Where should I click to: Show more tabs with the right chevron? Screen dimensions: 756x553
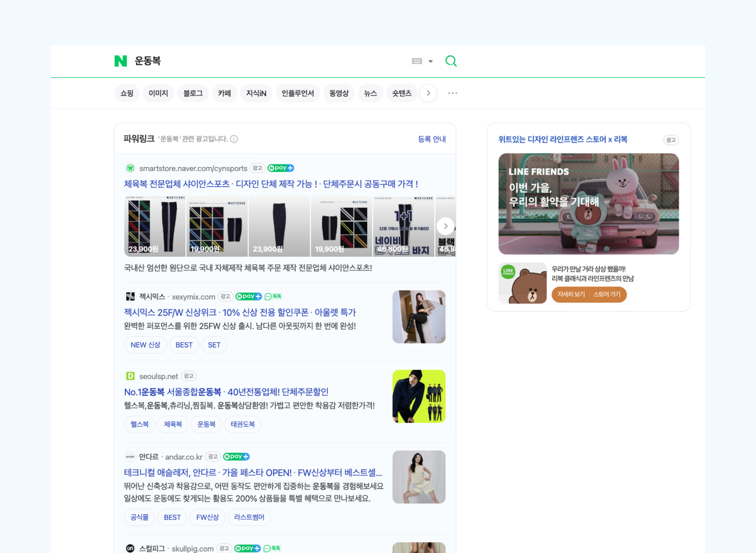click(x=428, y=93)
